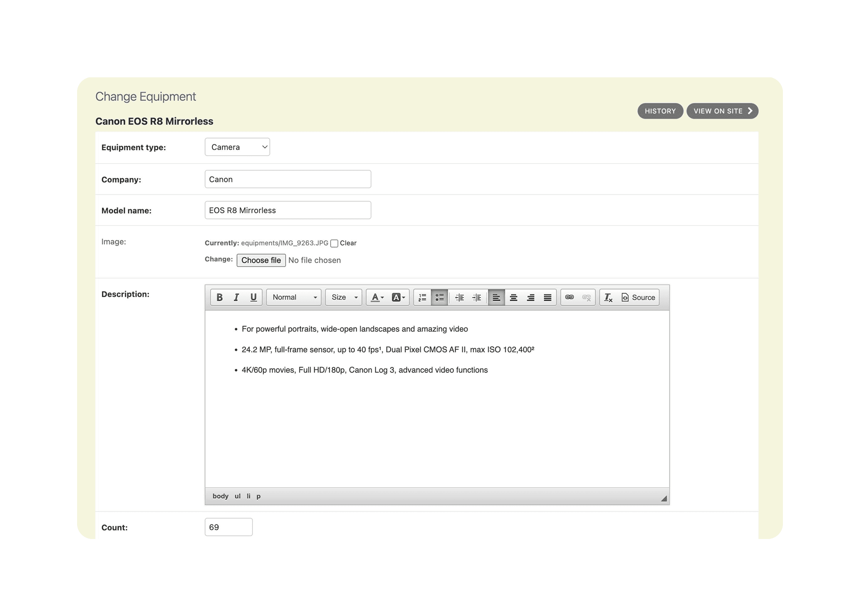The height and width of the screenshot is (616, 860).
Task: Increase indent in the editor
Action: pyautogui.click(x=477, y=297)
